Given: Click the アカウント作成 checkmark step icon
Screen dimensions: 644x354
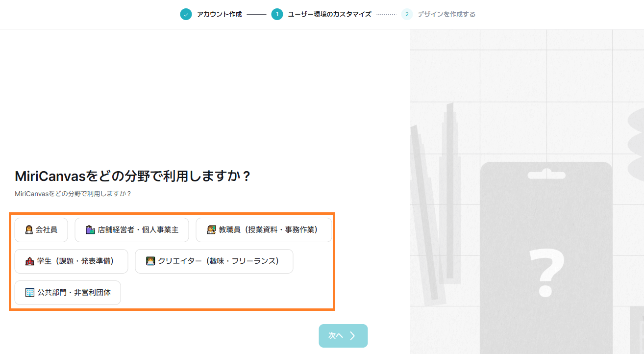Looking at the screenshot, I should (x=186, y=14).
